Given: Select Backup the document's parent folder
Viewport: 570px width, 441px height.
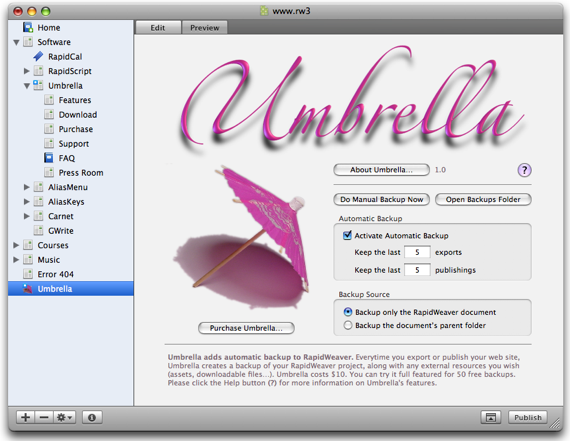Looking at the screenshot, I should click(x=348, y=325).
